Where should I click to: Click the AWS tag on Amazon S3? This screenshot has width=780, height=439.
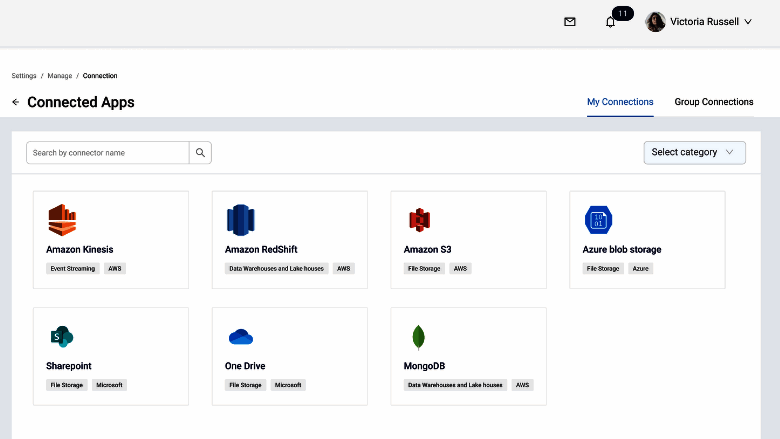click(x=460, y=268)
